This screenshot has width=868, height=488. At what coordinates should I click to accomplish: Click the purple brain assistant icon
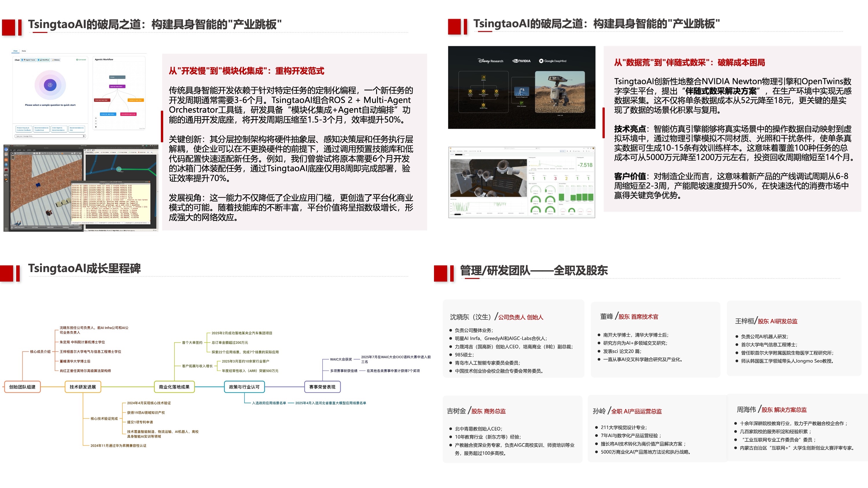tap(50, 85)
